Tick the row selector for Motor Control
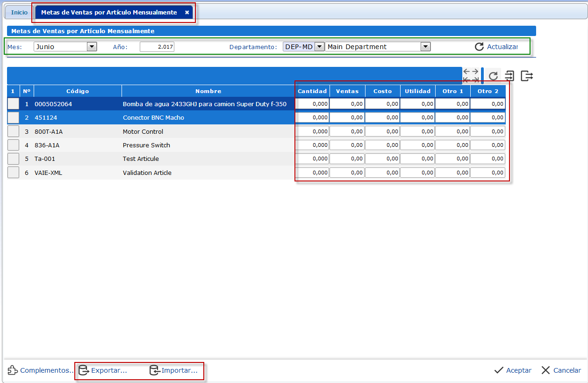This screenshot has height=383, width=588. pyautogui.click(x=14, y=131)
